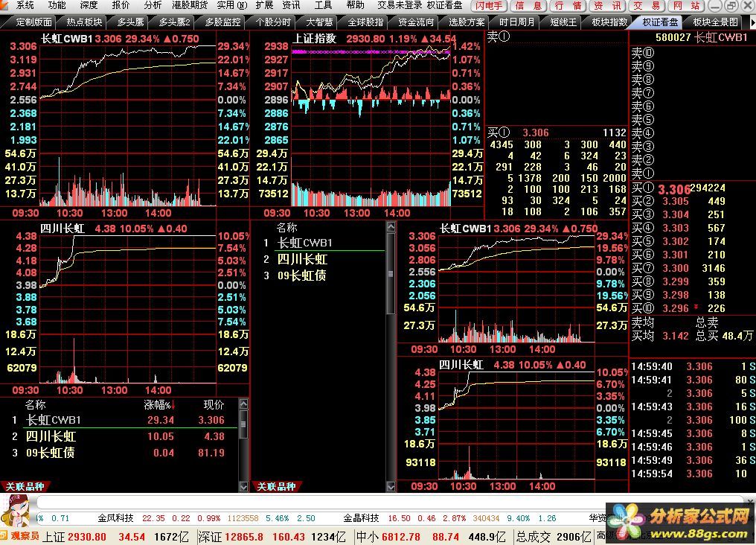This screenshot has height=545, width=756.
Task: Open the 帮助 menu
Action: [x=355, y=5]
